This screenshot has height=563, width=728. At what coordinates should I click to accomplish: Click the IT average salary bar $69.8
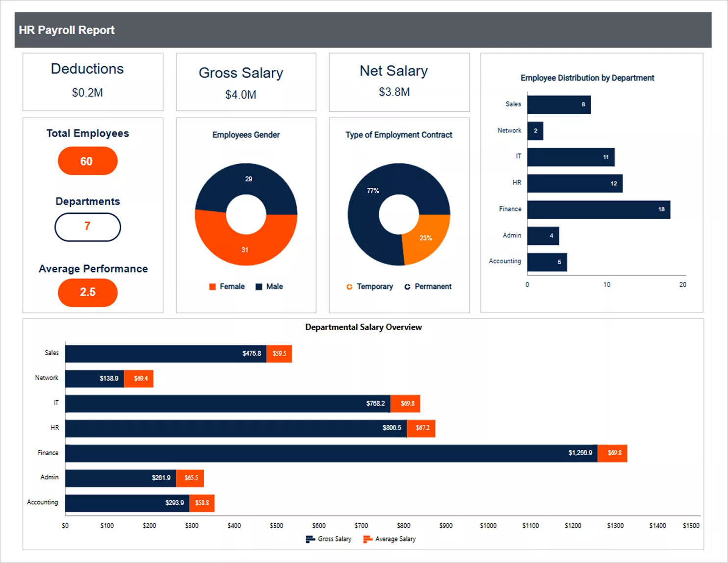[x=405, y=404]
